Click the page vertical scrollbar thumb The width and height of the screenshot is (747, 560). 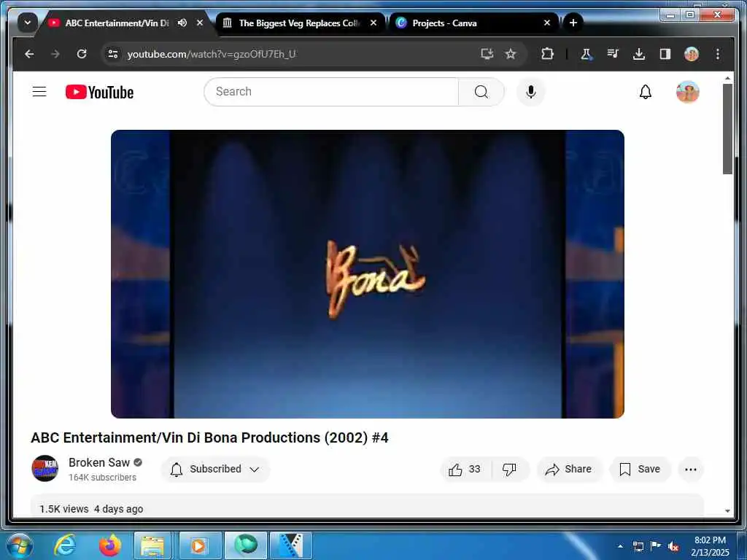click(x=727, y=128)
